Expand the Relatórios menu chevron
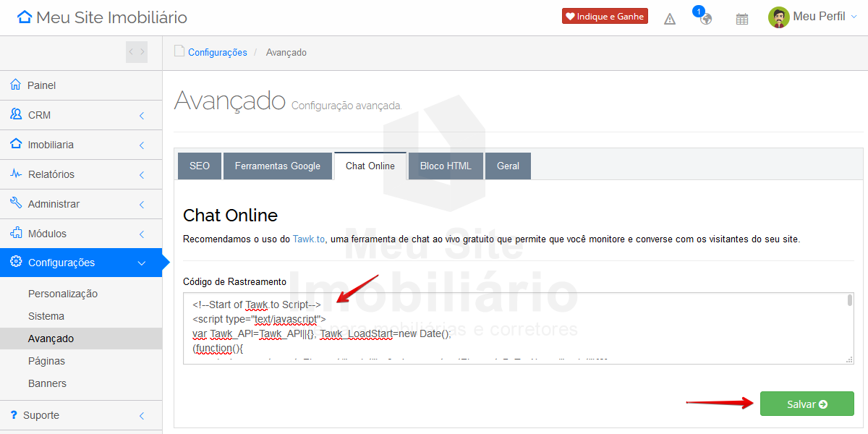The width and height of the screenshot is (868, 434). pyautogui.click(x=142, y=174)
